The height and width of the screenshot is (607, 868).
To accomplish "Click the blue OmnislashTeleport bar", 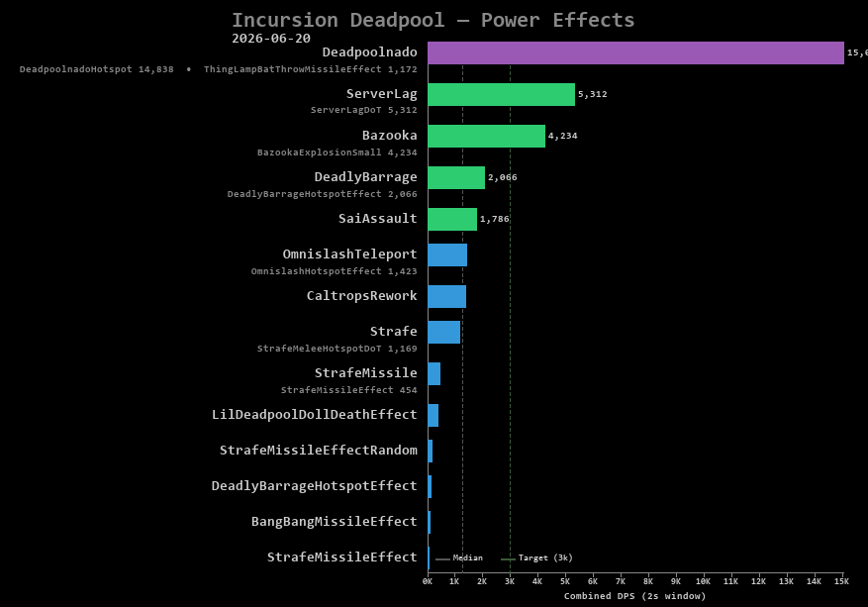I will (x=447, y=254).
